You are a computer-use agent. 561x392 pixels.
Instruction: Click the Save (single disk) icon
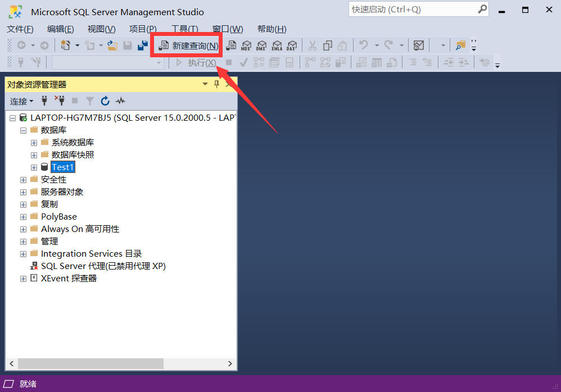(x=128, y=45)
